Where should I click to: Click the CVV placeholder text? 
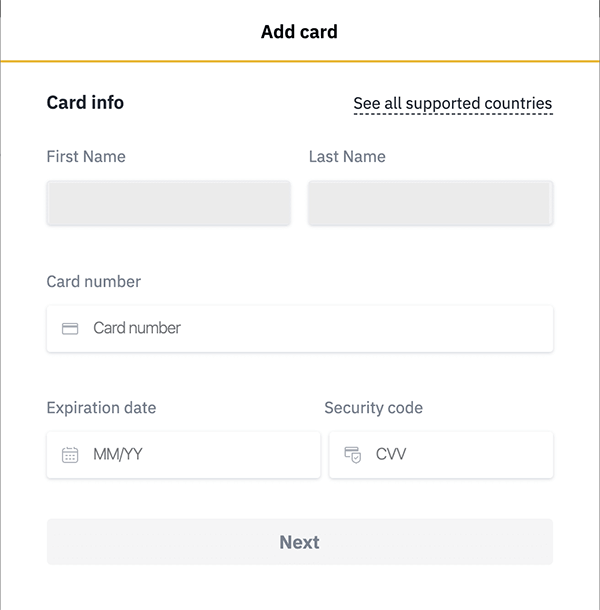pyautogui.click(x=391, y=454)
